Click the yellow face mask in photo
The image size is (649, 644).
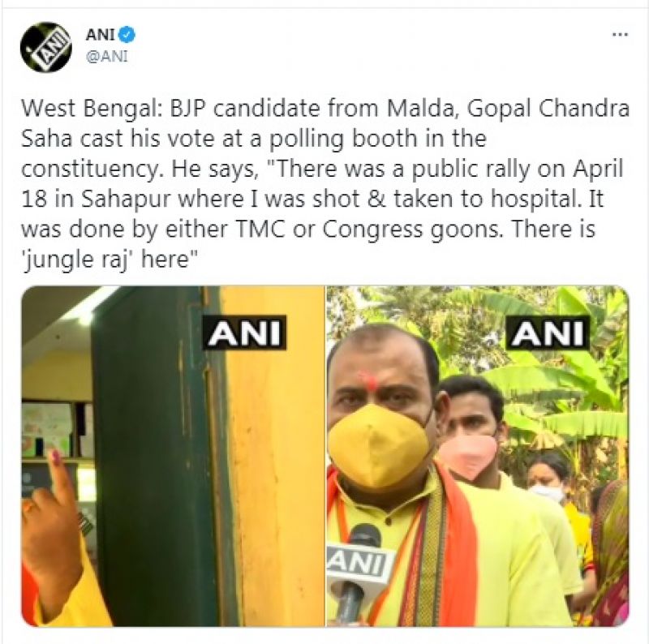(378, 444)
